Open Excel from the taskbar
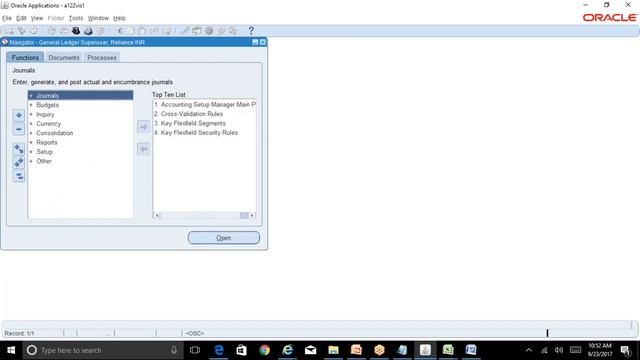The image size is (640, 360). point(448,350)
